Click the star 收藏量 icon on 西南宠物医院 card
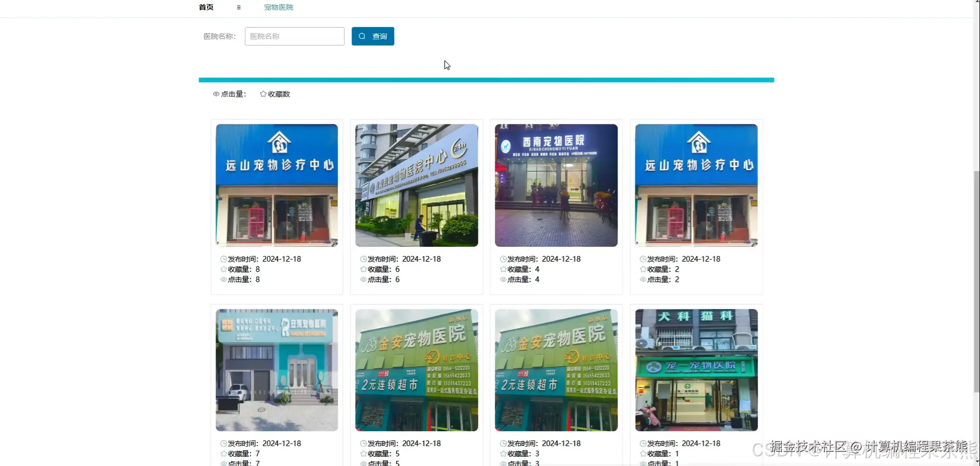The height and width of the screenshot is (466, 980). point(503,269)
